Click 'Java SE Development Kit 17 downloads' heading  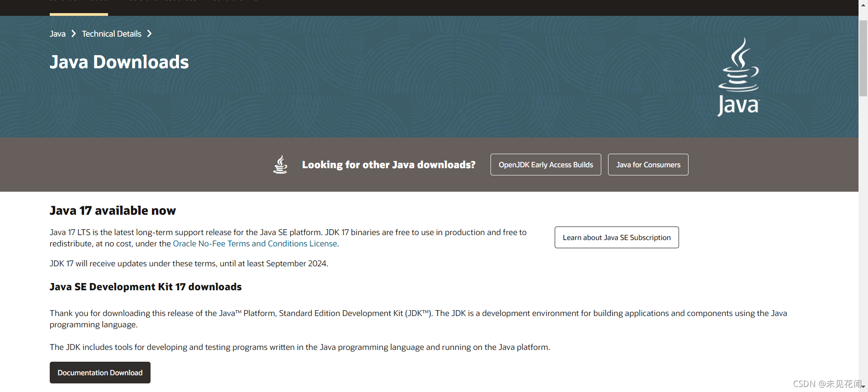click(146, 287)
